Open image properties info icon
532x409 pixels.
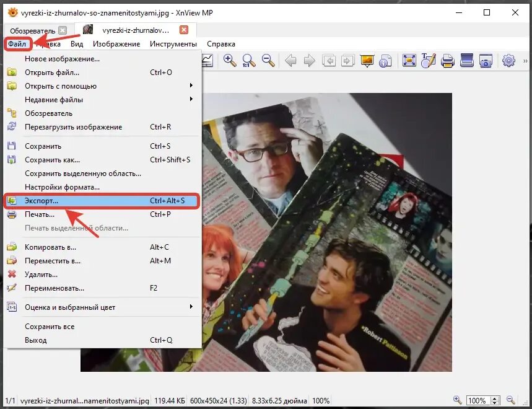[385, 61]
